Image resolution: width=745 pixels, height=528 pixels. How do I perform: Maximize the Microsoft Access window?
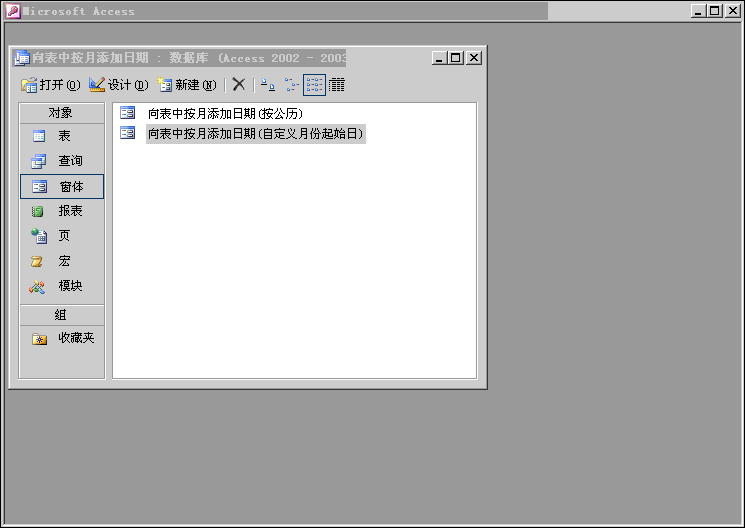[x=715, y=11]
